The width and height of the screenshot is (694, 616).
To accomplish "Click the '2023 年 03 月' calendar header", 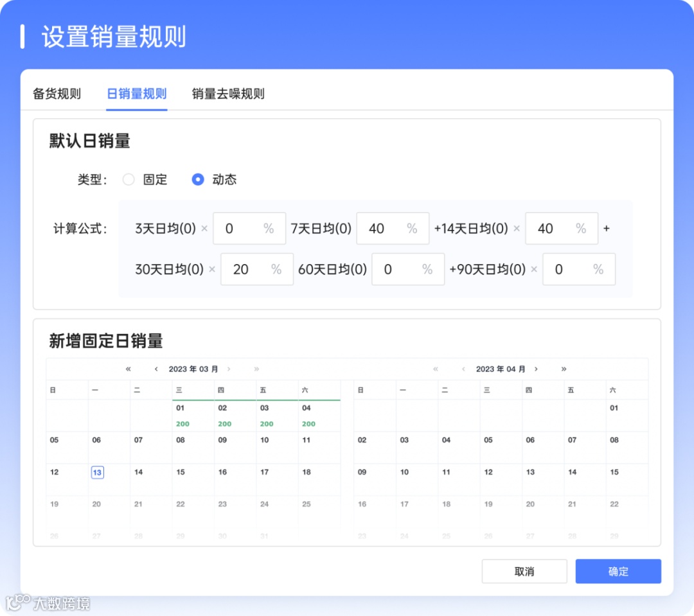I will click(193, 369).
